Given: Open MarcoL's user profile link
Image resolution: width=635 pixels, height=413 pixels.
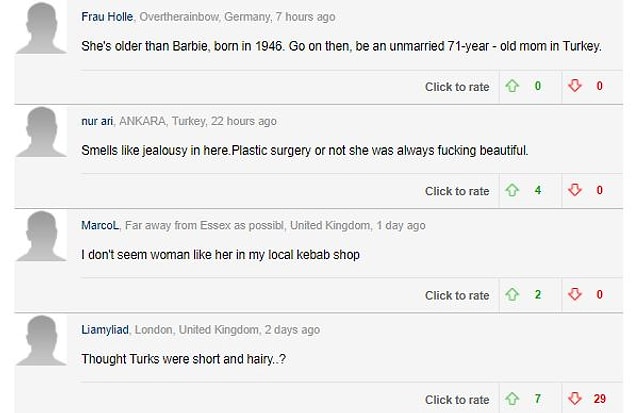Looking at the screenshot, I should tap(100, 226).
